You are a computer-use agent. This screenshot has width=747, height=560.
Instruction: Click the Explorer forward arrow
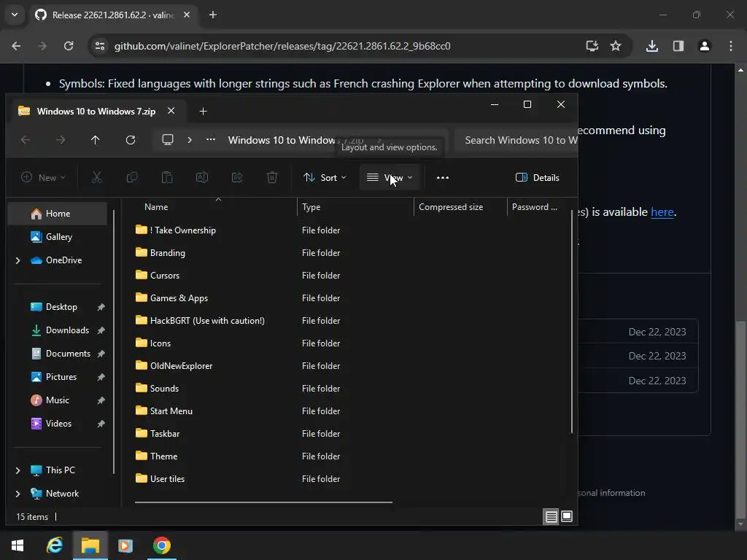[61, 140]
